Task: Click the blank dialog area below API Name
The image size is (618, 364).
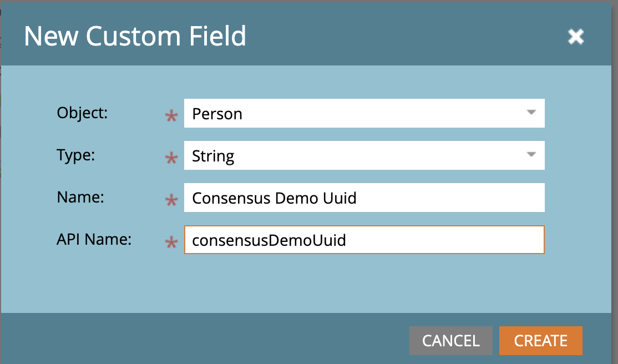Action: click(x=306, y=283)
